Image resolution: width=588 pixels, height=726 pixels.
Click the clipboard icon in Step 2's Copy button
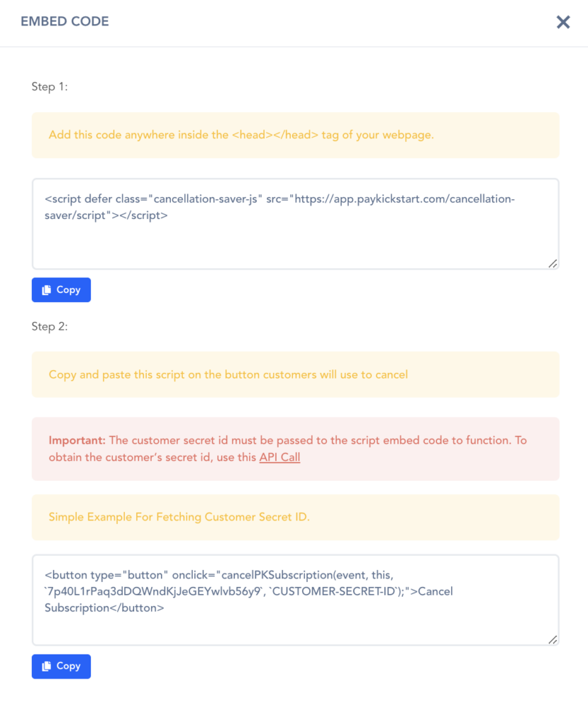[47, 666]
